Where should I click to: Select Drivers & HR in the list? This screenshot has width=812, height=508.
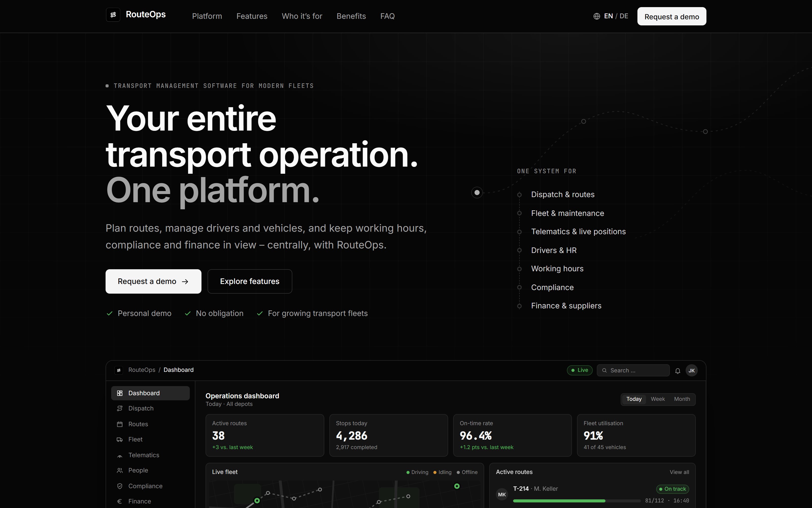pos(554,250)
